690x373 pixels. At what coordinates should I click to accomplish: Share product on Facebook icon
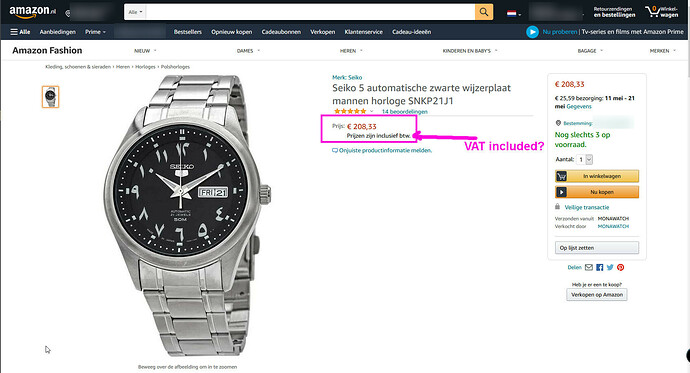coord(600,267)
